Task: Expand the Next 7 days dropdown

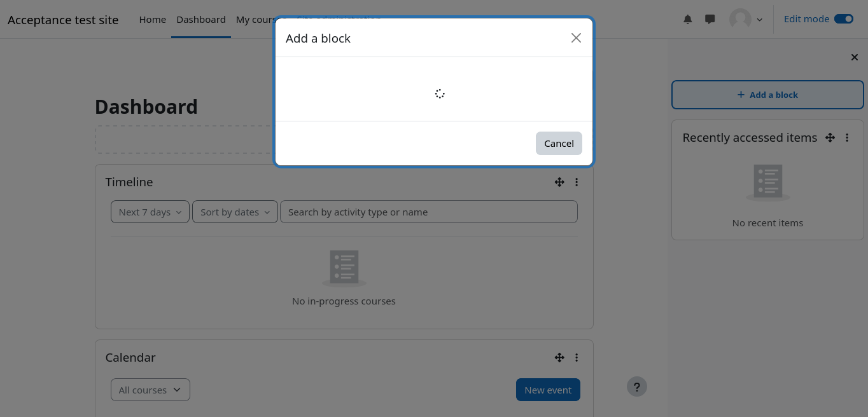Action: click(x=150, y=212)
